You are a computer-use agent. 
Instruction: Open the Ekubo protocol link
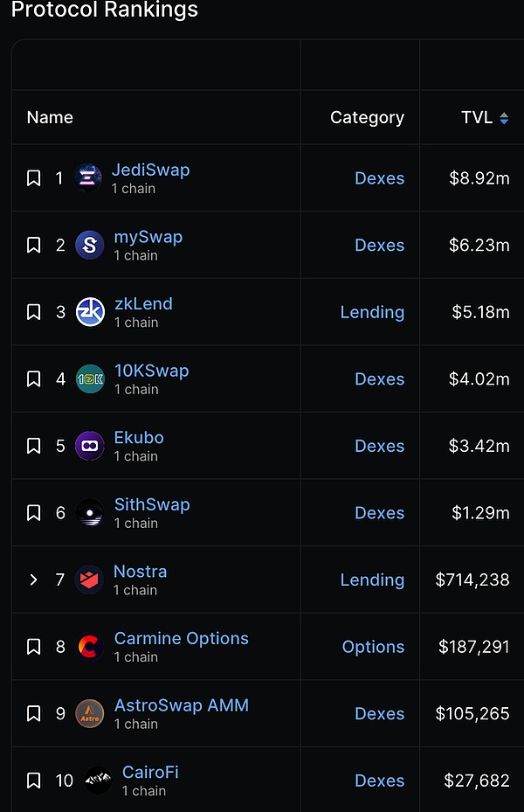pyautogui.click(x=139, y=438)
